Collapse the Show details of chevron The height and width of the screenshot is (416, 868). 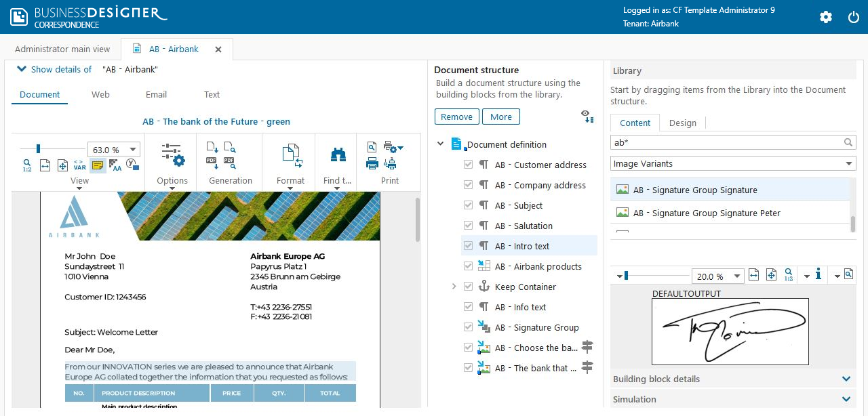pos(22,69)
